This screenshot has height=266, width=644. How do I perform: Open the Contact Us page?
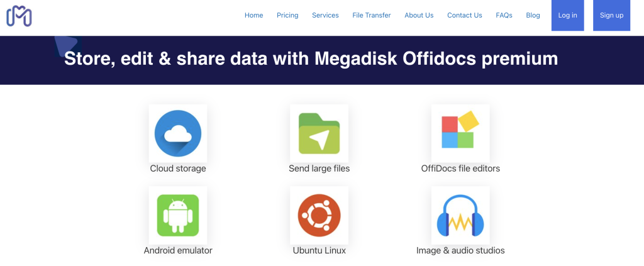(x=465, y=16)
